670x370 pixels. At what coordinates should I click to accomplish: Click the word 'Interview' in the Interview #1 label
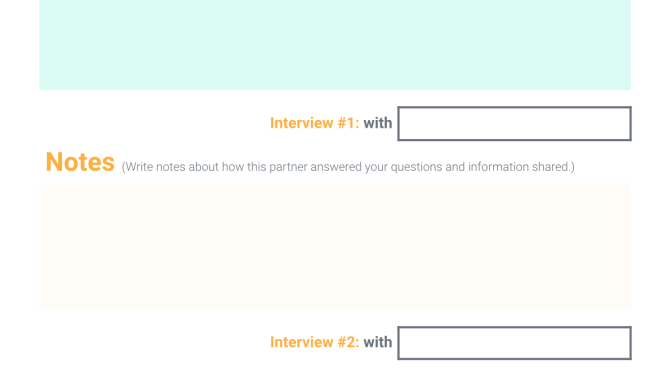click(302, 123)
